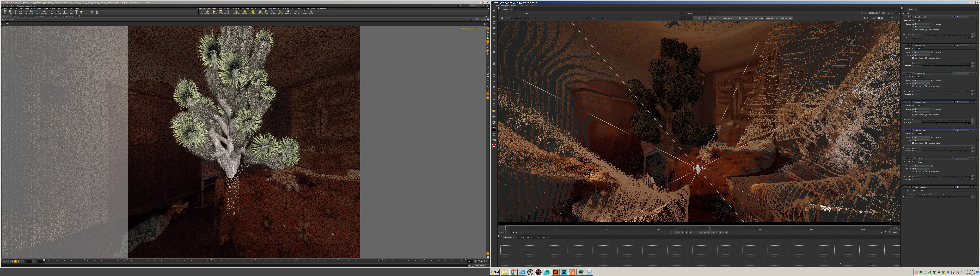980x276 pixels.
Task: Select the right view button in Nuke
Action: [700, 18]
